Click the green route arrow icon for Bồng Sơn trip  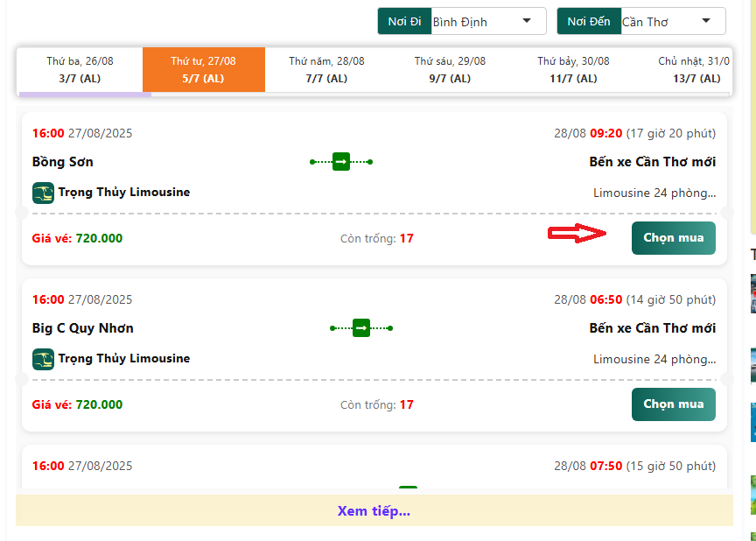(341, 162)
